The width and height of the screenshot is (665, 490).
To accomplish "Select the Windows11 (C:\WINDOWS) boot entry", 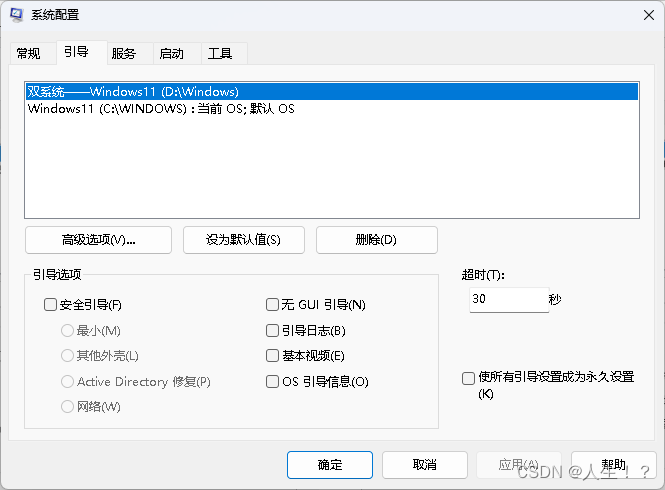I will (332, 109).
